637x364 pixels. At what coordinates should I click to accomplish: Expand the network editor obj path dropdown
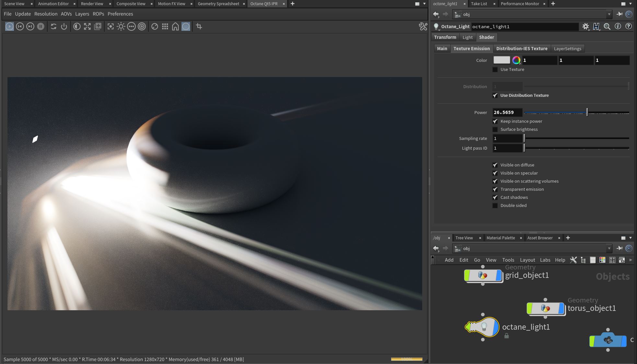[x=609, y=248]
